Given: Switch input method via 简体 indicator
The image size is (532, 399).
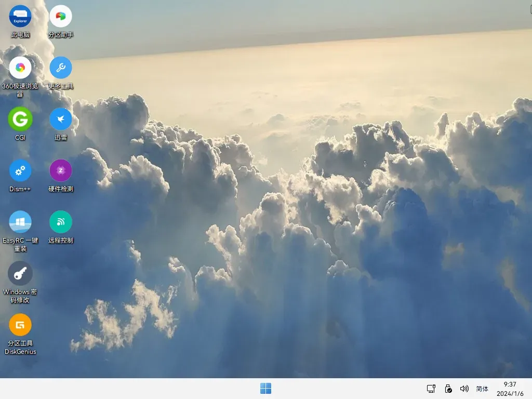Looking at the screenshot, I should (482, 388).
